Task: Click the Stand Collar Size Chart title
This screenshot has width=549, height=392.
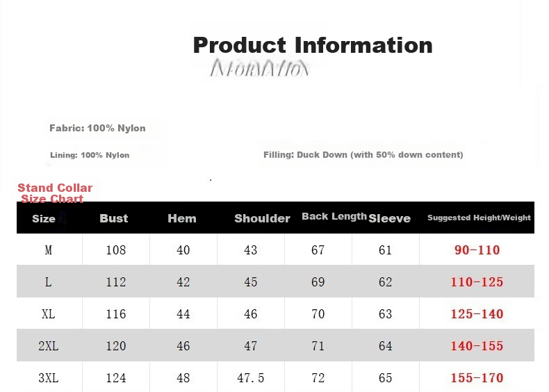Action: pyautogui.click(x=55, y=193)
